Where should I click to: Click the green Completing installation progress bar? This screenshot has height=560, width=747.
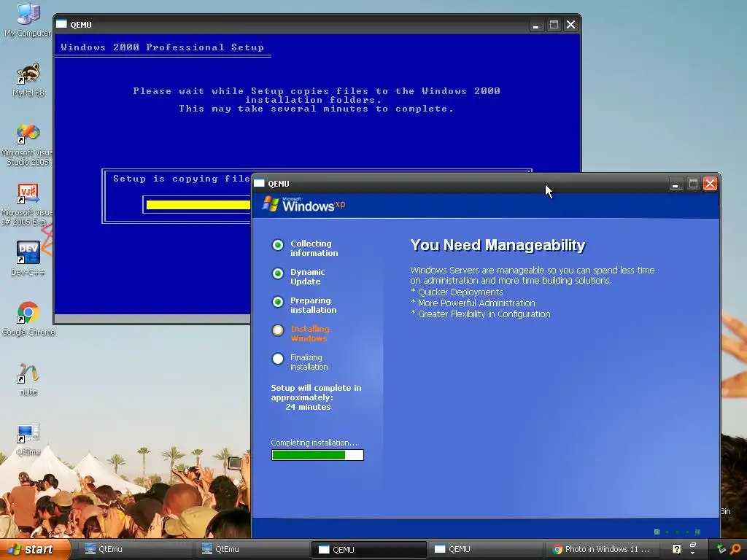click(317, 455)
